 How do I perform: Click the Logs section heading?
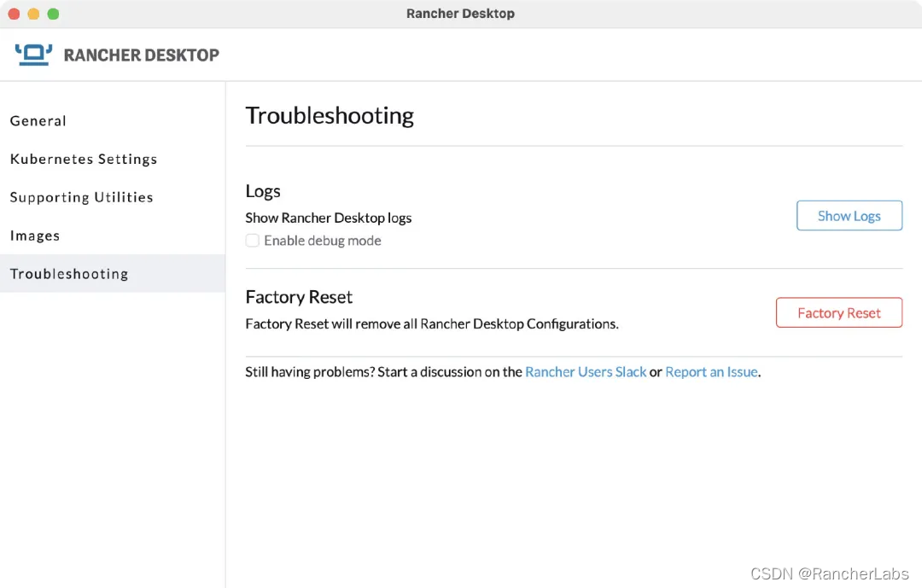pyautogui.click(x=263, y=192)
